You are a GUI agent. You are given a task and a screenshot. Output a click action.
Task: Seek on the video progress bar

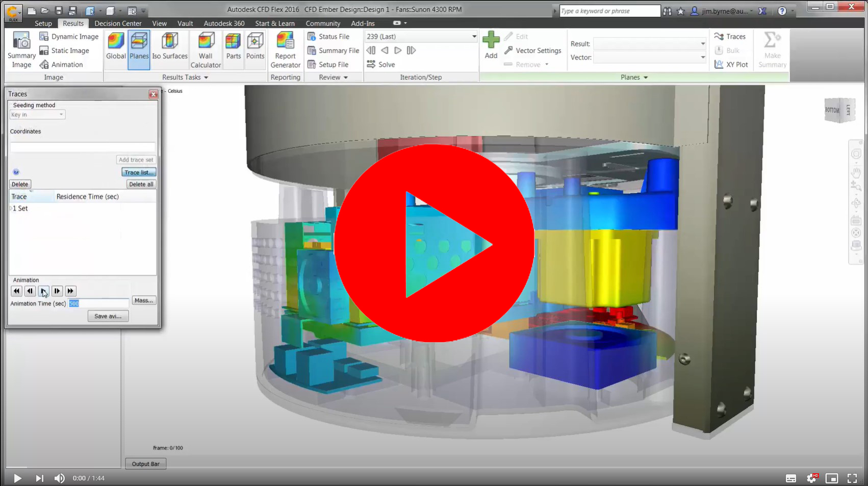(x=434, y=467)
